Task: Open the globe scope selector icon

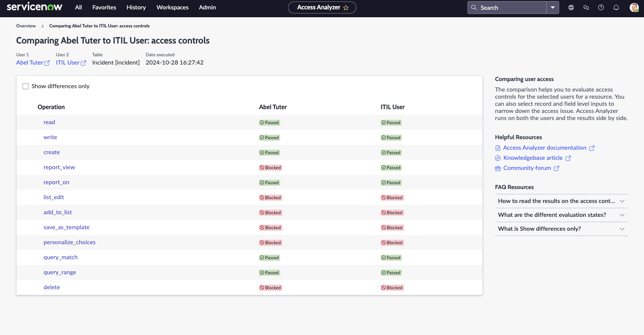Action: 571,8
